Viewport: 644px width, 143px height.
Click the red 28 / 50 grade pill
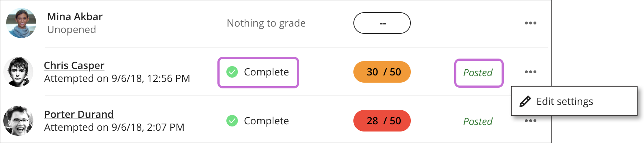(382, 121)
